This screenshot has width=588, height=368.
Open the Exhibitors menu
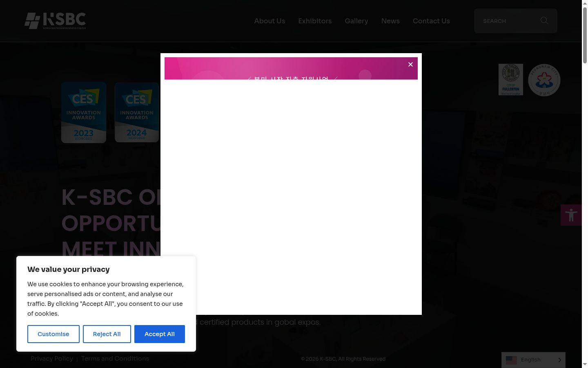(x=315, y=21)
